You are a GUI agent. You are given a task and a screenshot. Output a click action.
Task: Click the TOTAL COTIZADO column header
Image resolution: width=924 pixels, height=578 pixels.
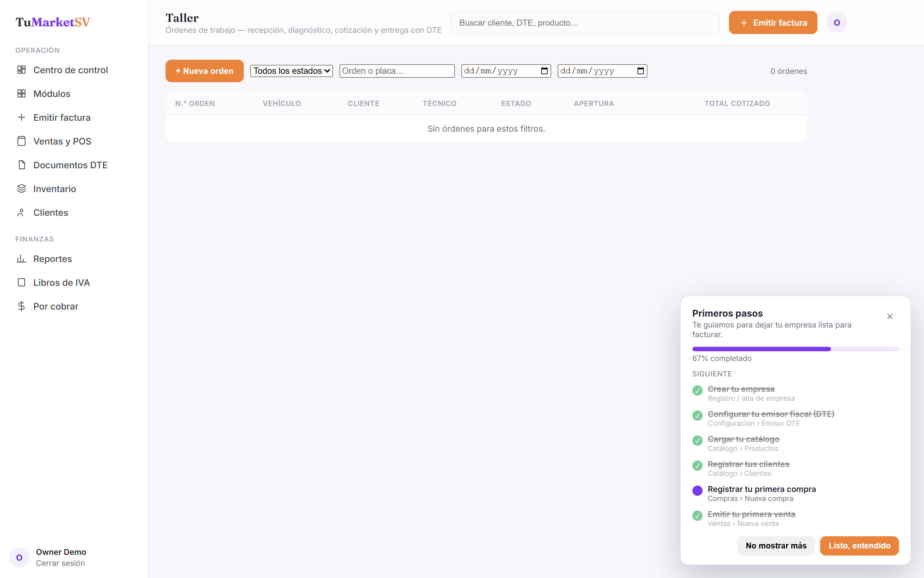point(737,103)
